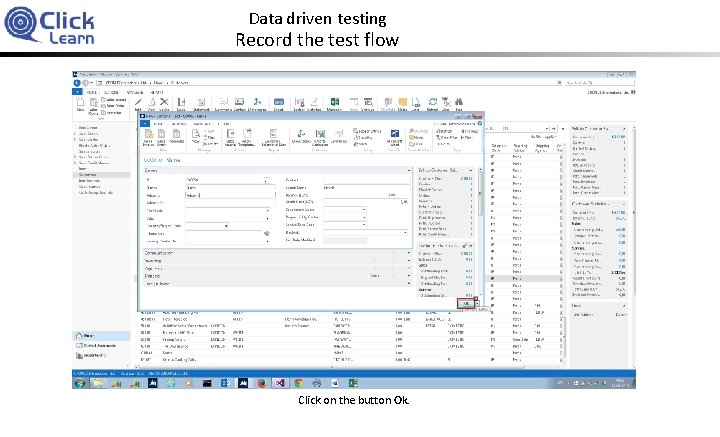Open the NAVIGATE tab in the customer card ribbon

(x=202, y=124)
